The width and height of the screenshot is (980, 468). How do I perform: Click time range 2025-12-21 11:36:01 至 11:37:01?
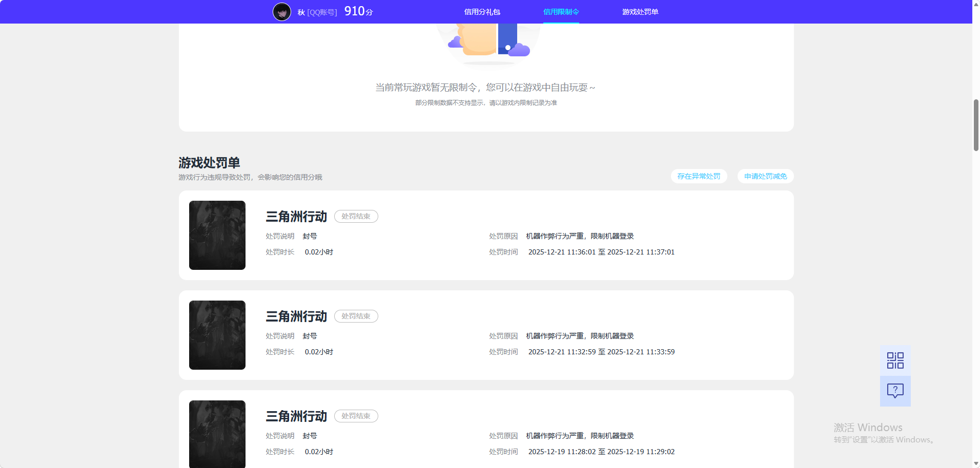click(x=601, y=252)
